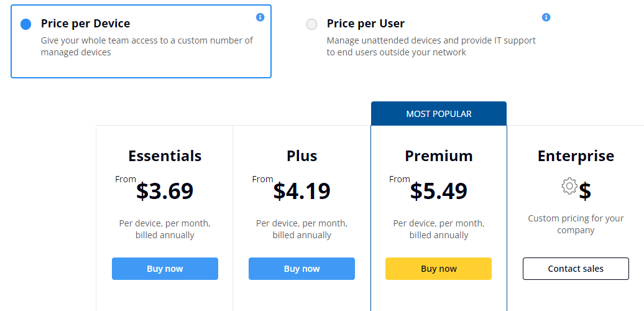644x311 pixels.
Task: Click the Enterprise plan heading
Action: pyautogui.click(x=576, y=155)
